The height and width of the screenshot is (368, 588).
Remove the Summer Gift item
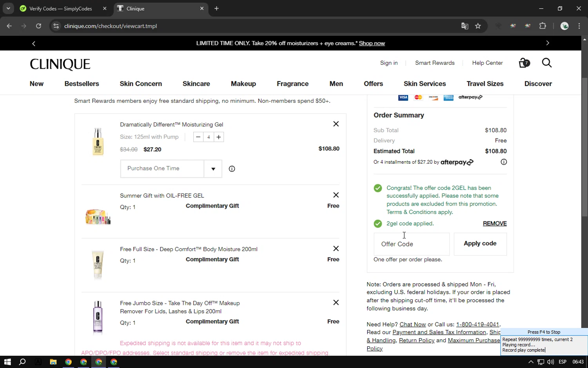(x=336, y=195)
